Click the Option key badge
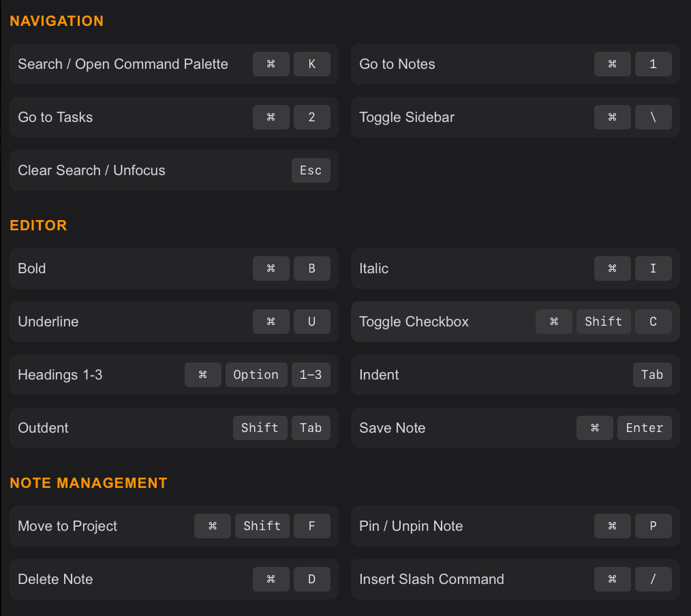 [x=256, y=375]
